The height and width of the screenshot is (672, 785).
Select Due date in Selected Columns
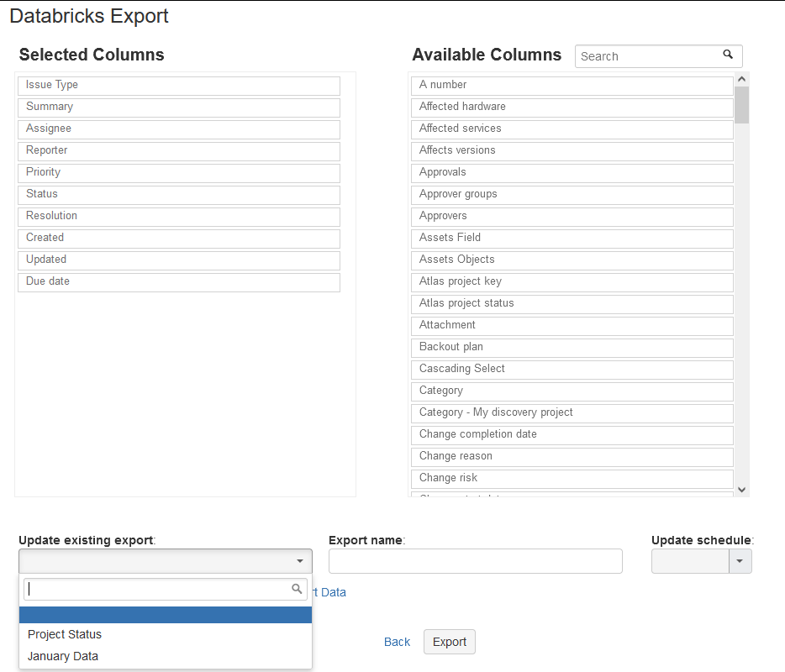click(x=179, y=282)
